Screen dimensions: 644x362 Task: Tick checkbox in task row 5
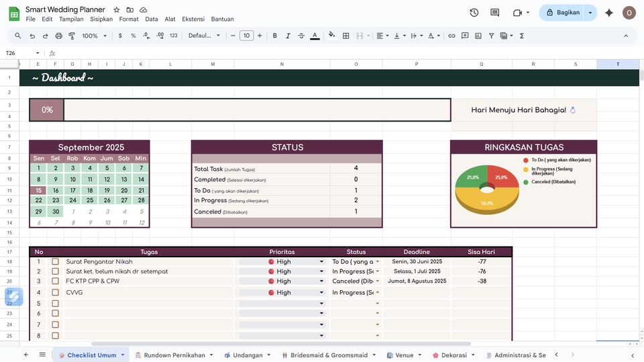click(x=56, y=304)
